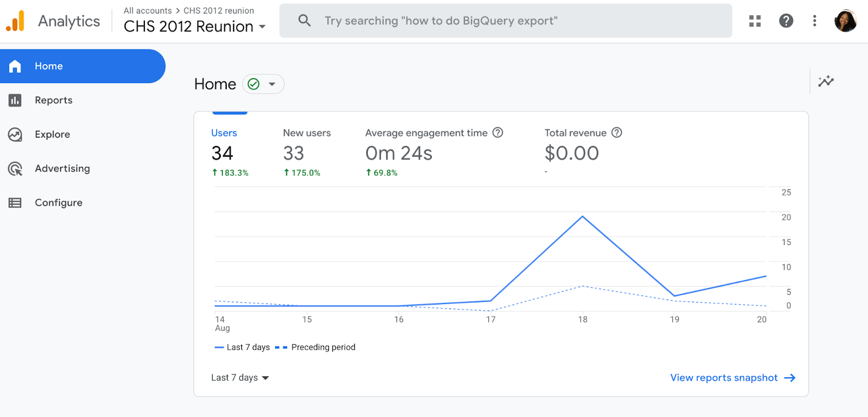Image resolution: width=868 pixels, height=417 pixels.
Task: Click the Reports bar chart icon
Action: [x=15, y=100]
